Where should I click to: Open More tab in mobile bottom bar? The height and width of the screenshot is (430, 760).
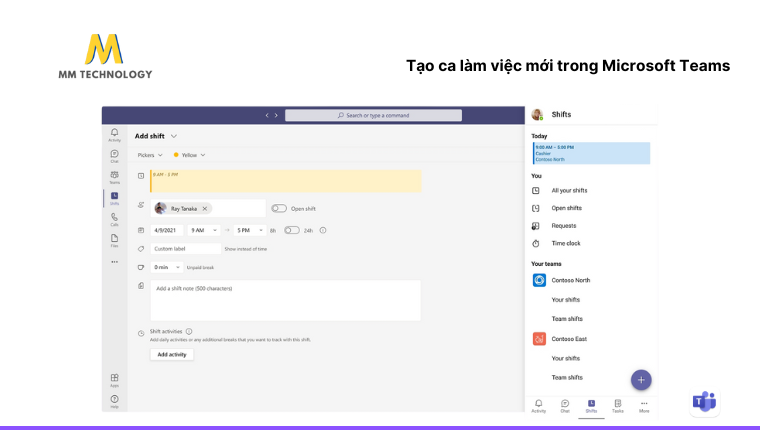click(644, 406)
